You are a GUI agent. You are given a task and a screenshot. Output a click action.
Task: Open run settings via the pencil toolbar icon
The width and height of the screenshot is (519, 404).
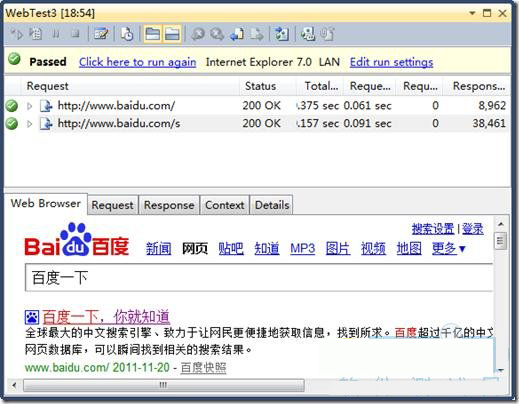point(101,34)
